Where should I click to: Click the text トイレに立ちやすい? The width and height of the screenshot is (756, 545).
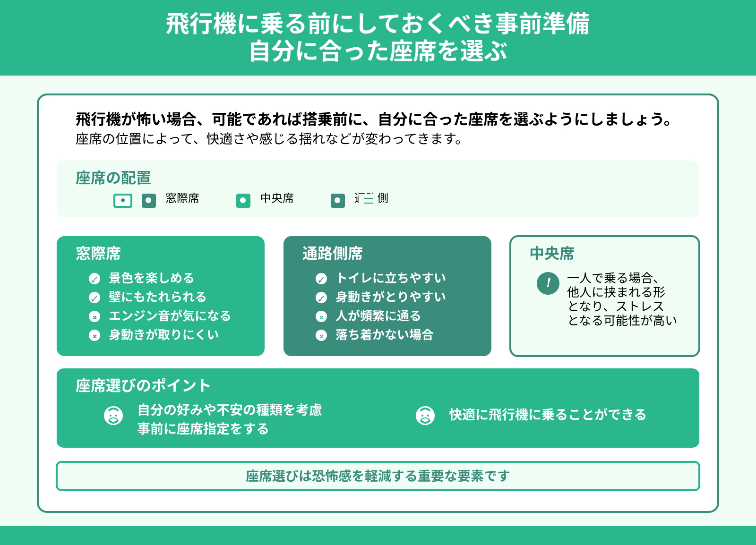point(390,278)
